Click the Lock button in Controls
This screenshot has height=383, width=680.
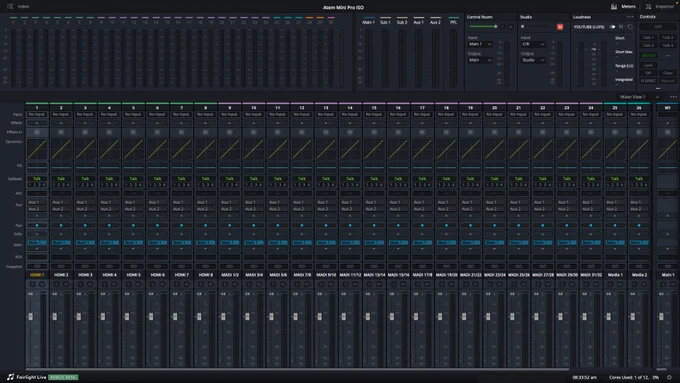click(649, 65)
